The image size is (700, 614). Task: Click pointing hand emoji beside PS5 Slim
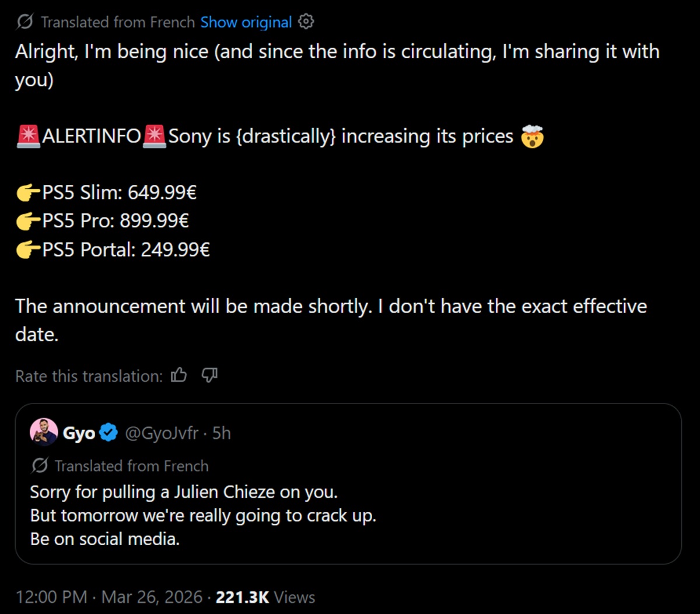point(27,192)
